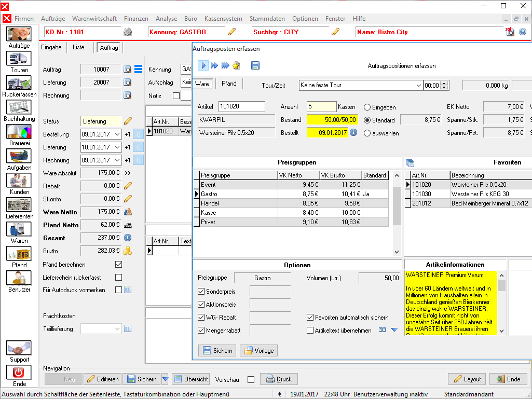Image resolution: width=532 pixels, height=399 pixels.
Task: Toggle the Lieferschein rückerfasst checkbox
Action: [x=118, y=277]
